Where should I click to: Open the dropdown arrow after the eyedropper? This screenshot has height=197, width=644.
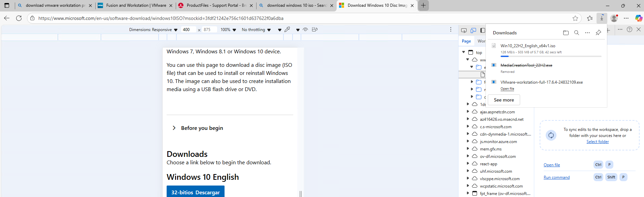coord(298,30)
